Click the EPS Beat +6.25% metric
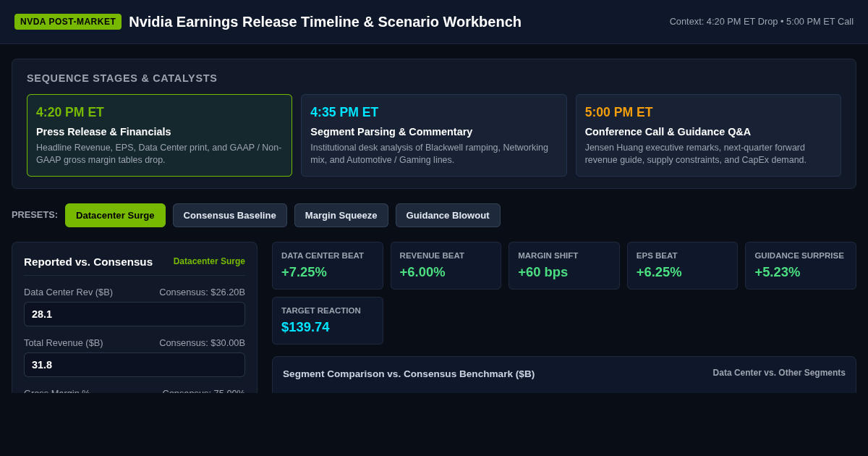Viewport: 868px width, 456px height. [682, 266]
